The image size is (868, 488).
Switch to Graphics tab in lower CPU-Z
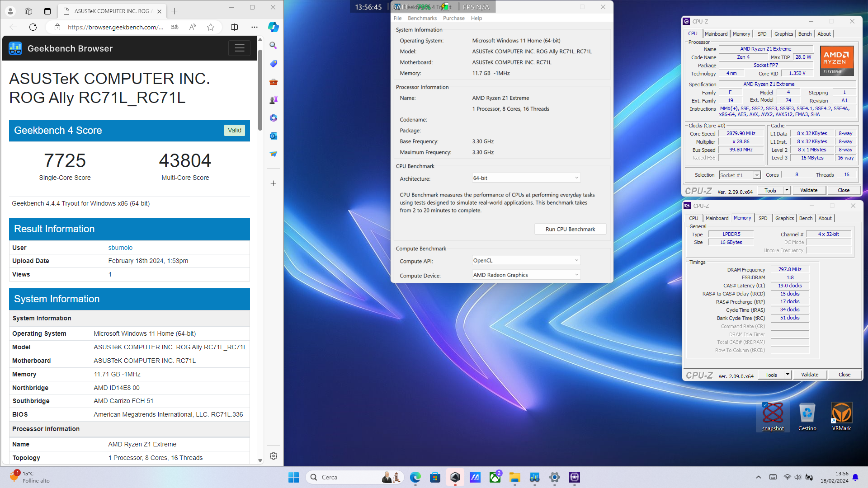[784, 218]
